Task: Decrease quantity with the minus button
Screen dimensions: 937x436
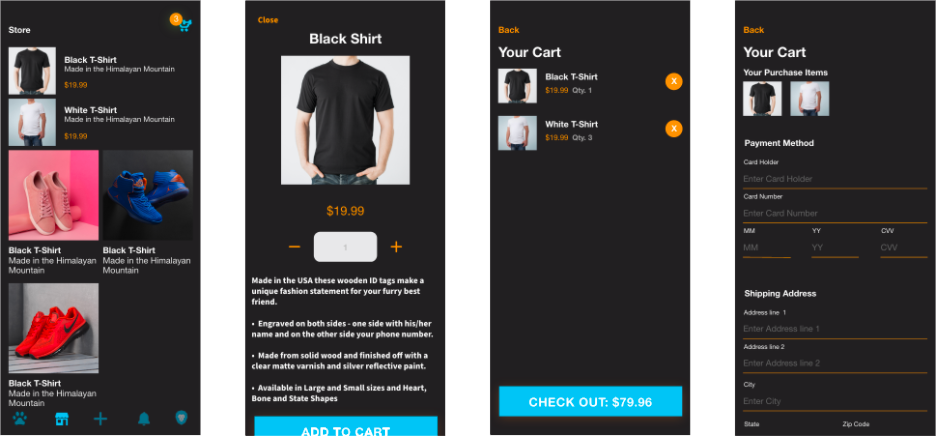Action: pos(294,247)
